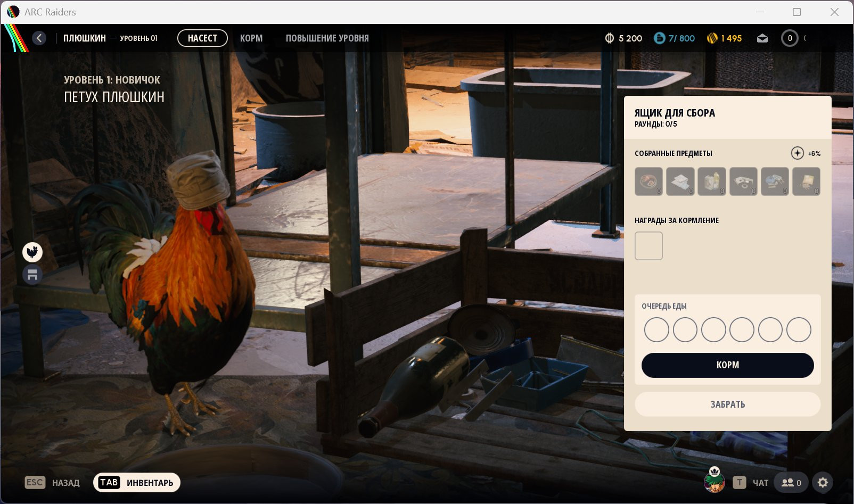854x504 pixels.
Task: Open the squad members icon showing 0
Action: coord(791,483)
